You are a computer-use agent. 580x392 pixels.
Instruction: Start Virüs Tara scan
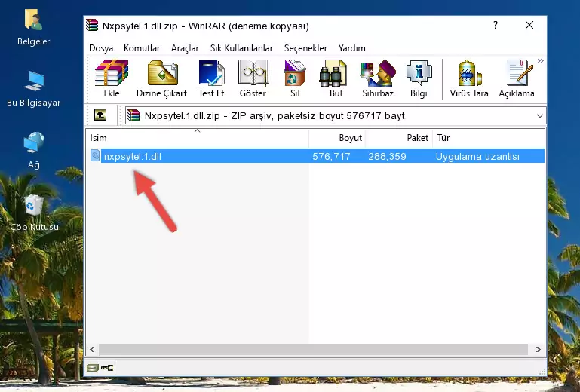click(x=469, y=78)
